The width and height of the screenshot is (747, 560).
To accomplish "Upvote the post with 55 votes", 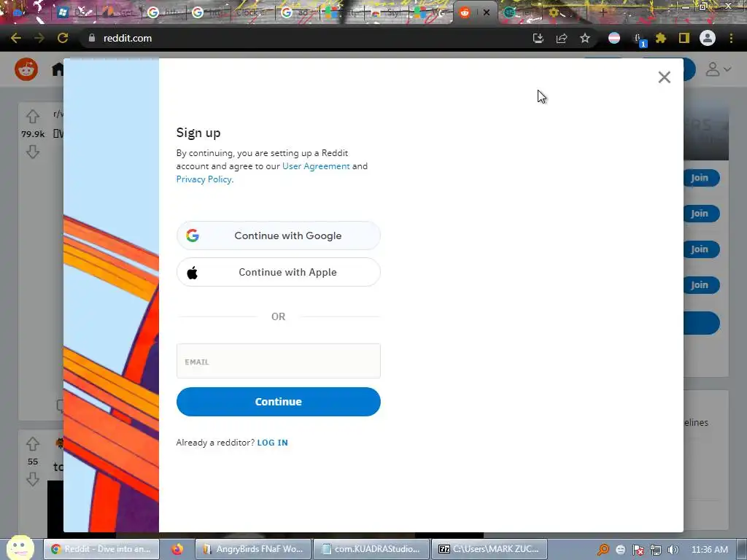I will click(32, 444).
